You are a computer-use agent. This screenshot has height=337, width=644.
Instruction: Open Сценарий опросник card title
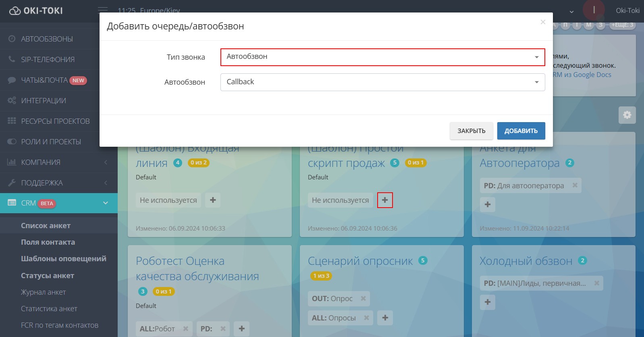point(360,261)
